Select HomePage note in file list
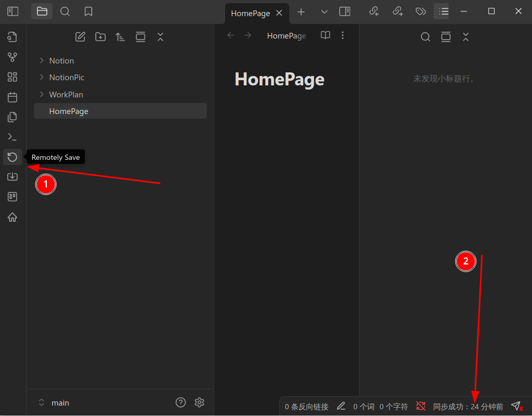The image size is (532, 416). (120, 111)
